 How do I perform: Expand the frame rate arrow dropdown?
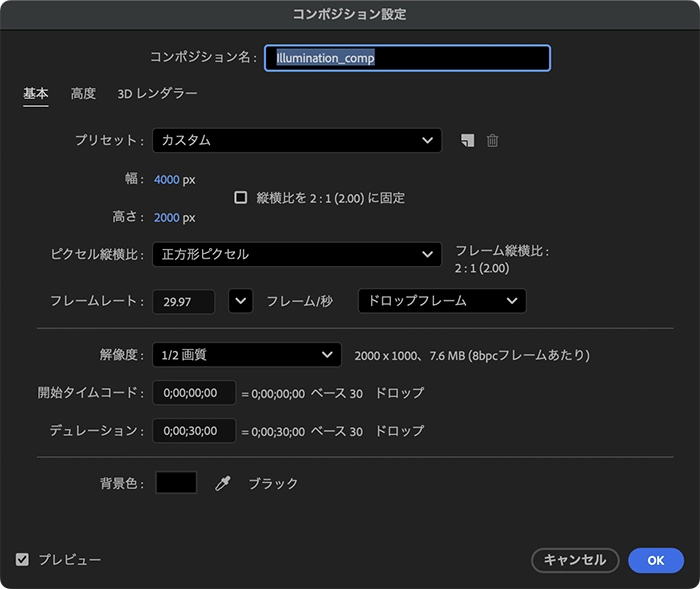(x=241, y=301)
